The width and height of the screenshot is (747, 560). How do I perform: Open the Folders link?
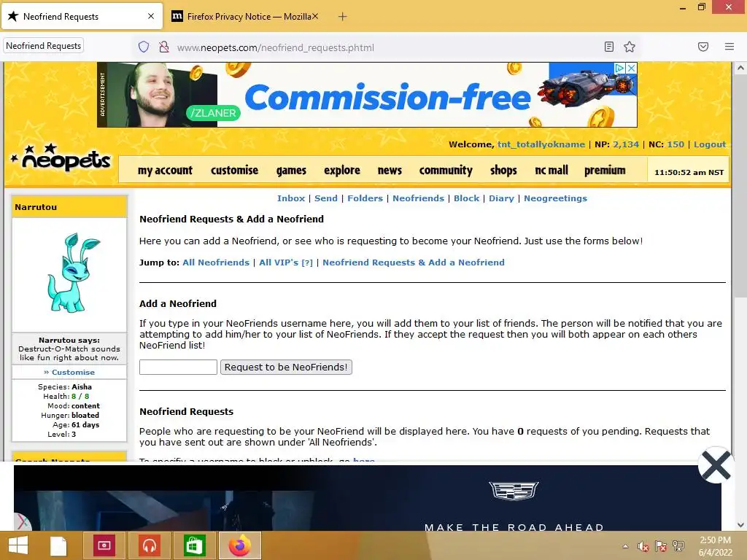(365, 198)
